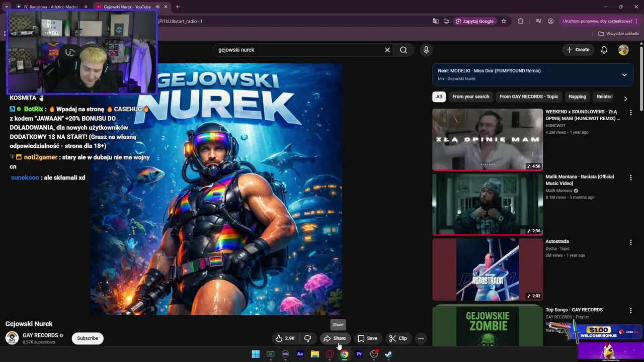644x362 pixels.
Task: Start voice search with microphone
Action: (x=426, y=50)
